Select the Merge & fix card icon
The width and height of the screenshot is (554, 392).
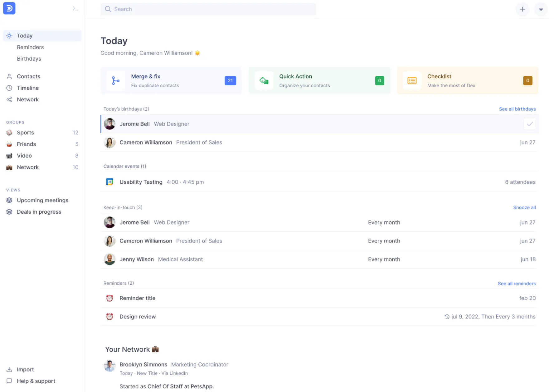coord(116,80)
